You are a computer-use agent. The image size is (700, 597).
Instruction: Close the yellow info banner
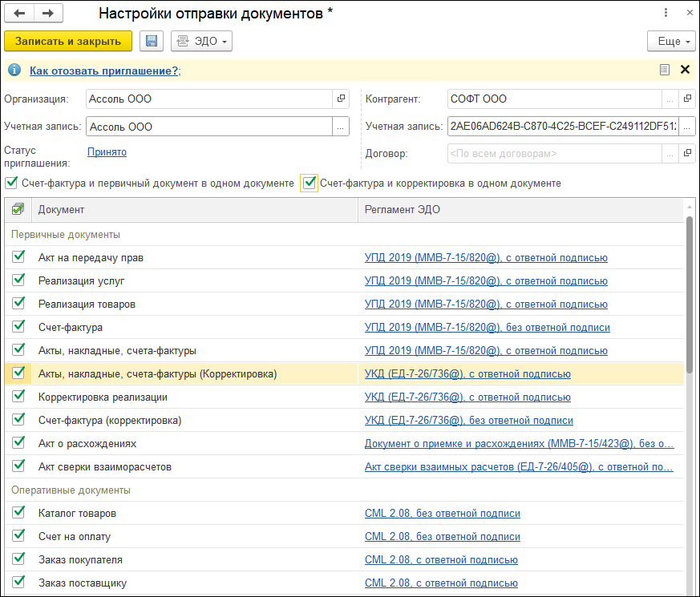(x=685, y=70)
